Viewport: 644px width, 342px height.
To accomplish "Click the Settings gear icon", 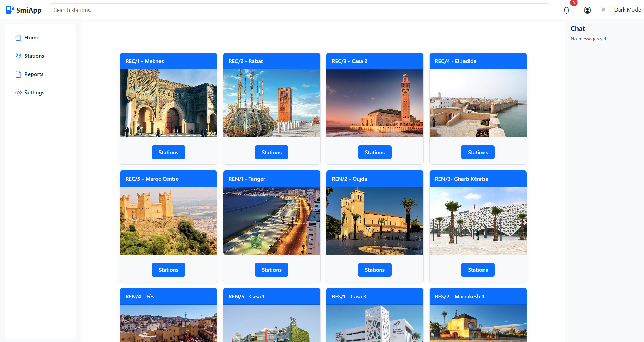I will point(18,93).
